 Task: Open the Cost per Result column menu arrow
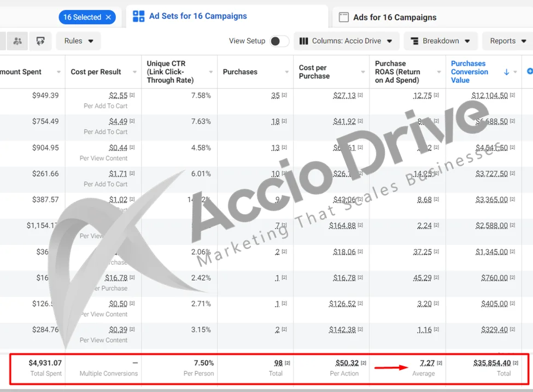(x=134, y=72)
